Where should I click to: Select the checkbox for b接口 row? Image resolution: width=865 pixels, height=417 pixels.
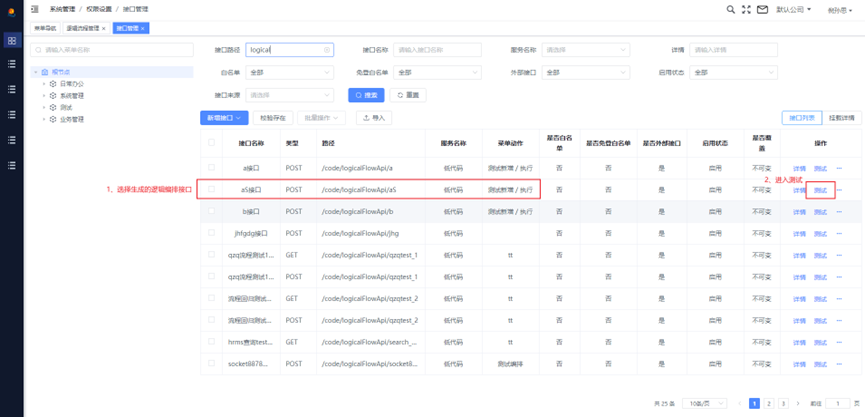[x=211, y=211]
